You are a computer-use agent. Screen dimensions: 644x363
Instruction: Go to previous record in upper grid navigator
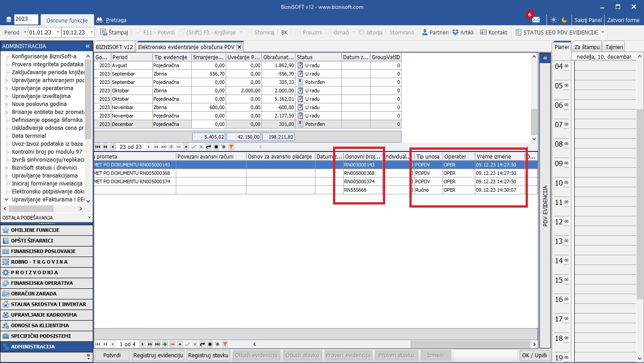113,147
